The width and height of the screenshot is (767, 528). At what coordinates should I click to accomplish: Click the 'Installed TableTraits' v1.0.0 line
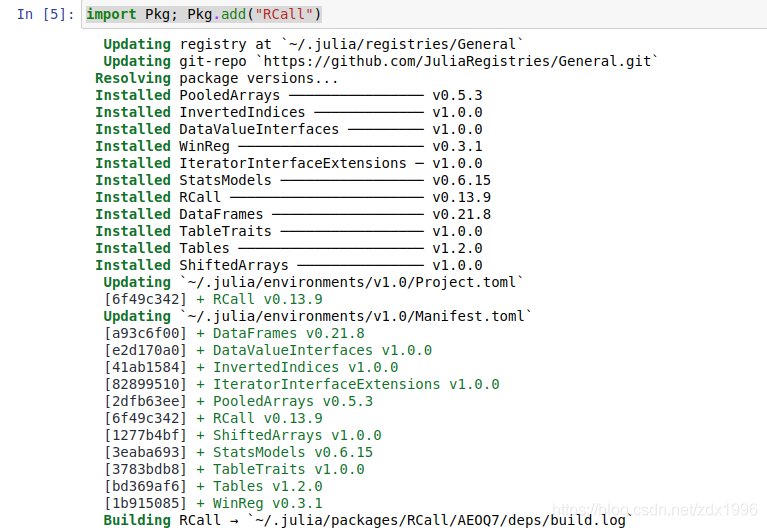coord(289,231)
